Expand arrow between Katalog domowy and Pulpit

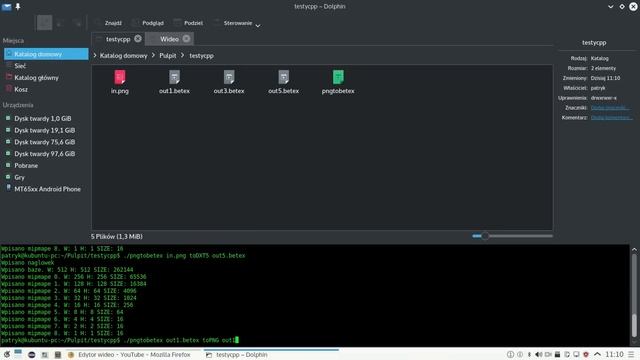[x=153, y=56]
